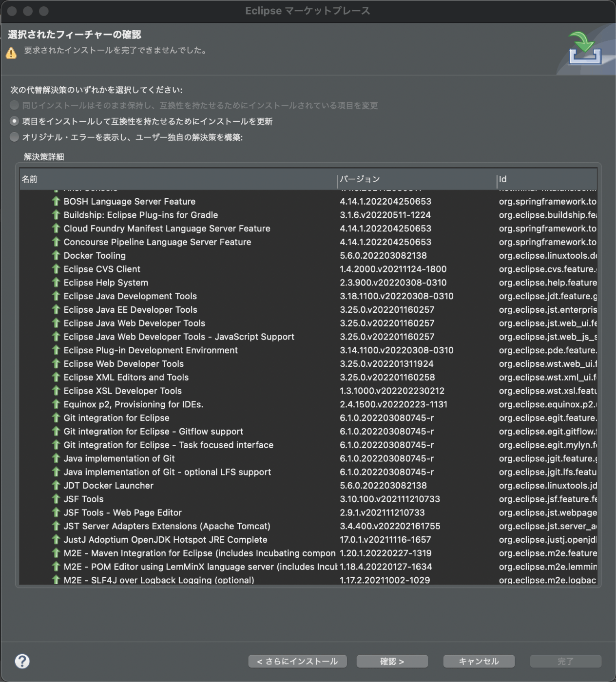Click the help question mark icon
The width and height of the screenshot is (616, 682).
[x=22, y=661]
